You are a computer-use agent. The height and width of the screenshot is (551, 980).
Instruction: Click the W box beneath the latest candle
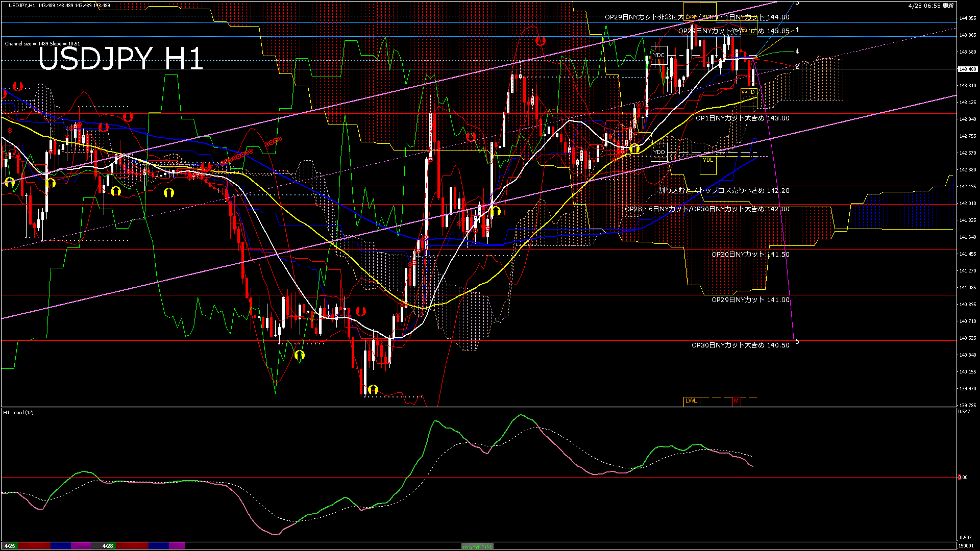(744, 92)
